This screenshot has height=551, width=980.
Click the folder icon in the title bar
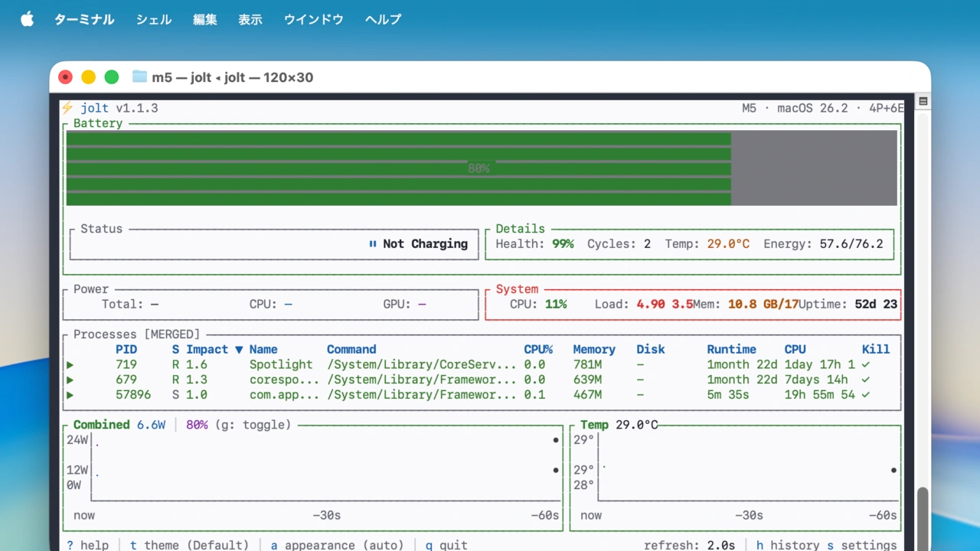139,77
